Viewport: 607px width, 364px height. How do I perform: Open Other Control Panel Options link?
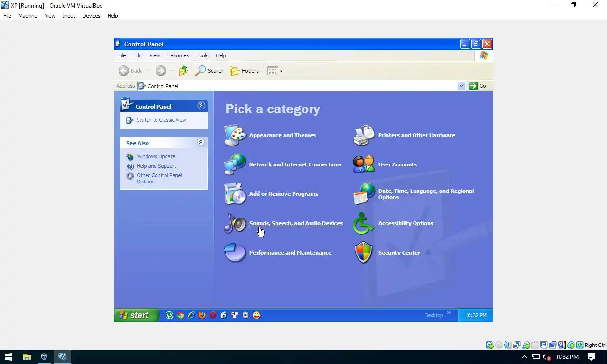[x=159, y=178]
